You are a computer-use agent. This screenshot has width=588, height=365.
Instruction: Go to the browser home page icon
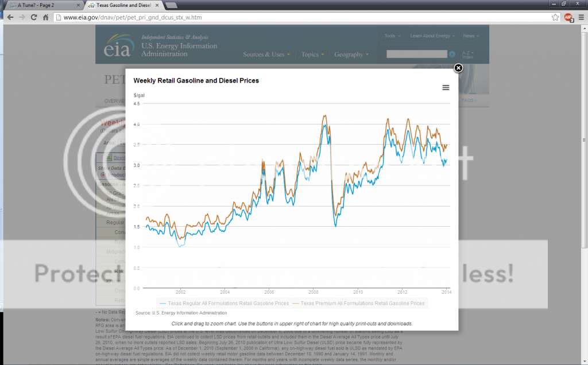click(x=45, y=17)
